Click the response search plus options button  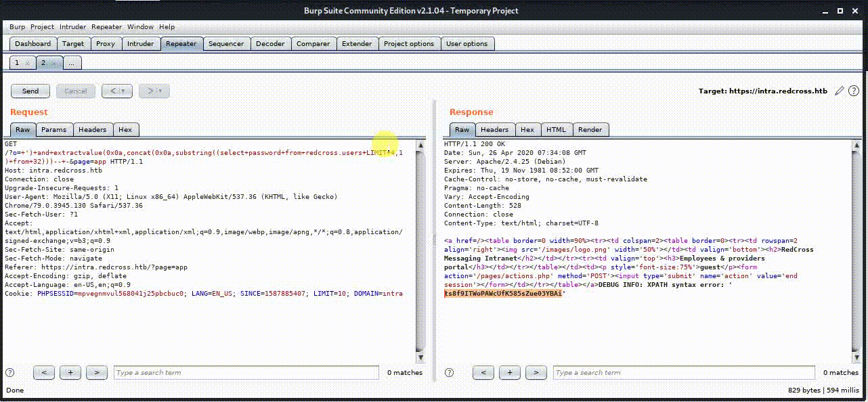pyautogui.click(x=509, y=372)
